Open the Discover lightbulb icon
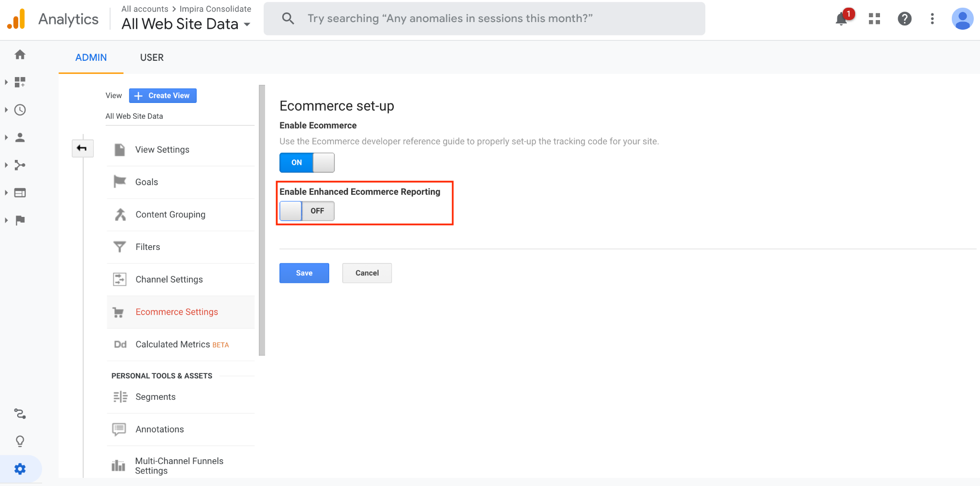 (20, 441)
